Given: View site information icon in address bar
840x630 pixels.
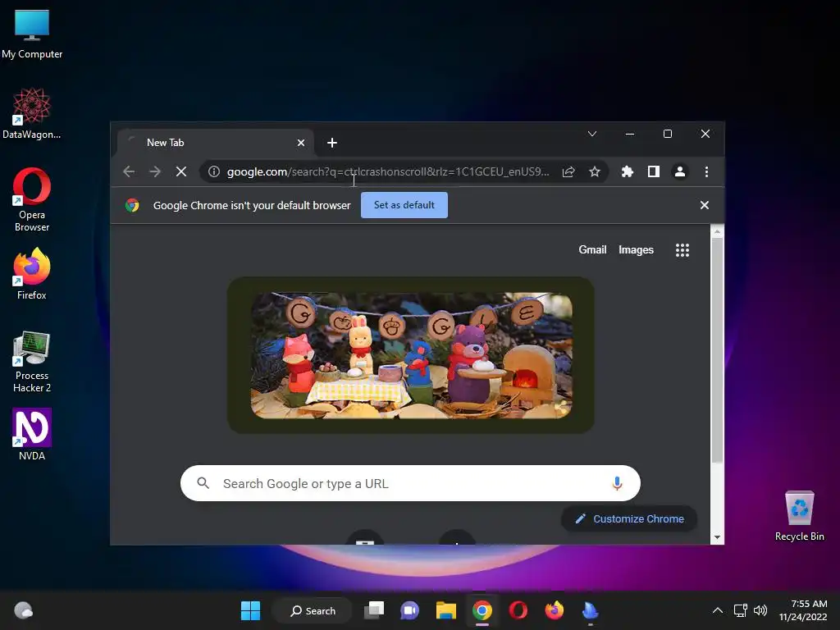Looking at the screenshot, I should click(x=214, y=171).
